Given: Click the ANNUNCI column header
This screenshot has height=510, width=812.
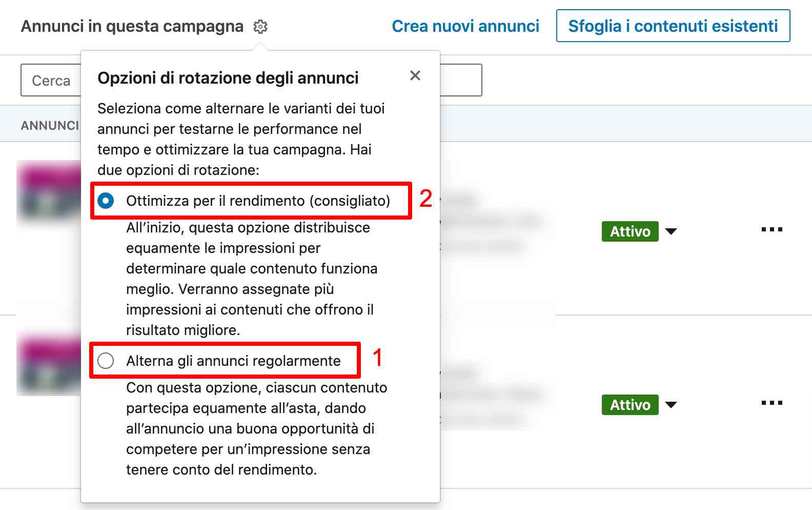Looking at the screenshot, I should [x=50, y=126].
